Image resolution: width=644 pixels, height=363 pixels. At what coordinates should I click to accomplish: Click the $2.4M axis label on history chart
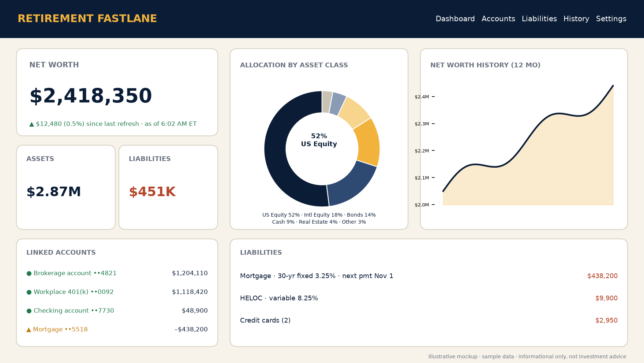pos(422,97)
